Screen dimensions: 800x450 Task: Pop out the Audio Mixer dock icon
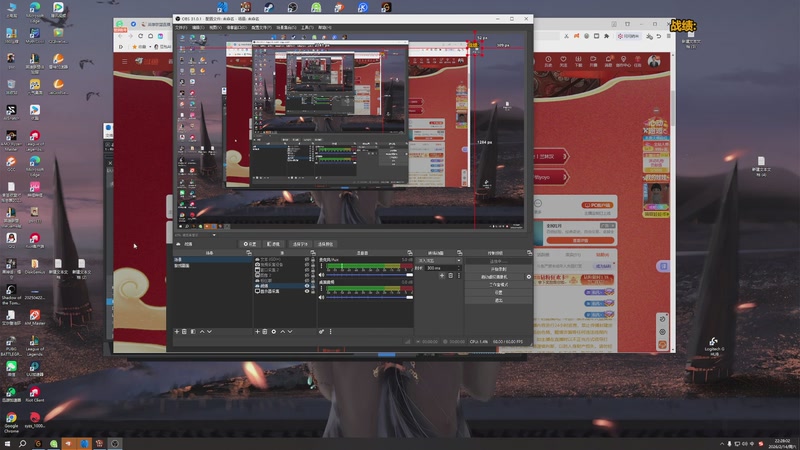(409, 253)
